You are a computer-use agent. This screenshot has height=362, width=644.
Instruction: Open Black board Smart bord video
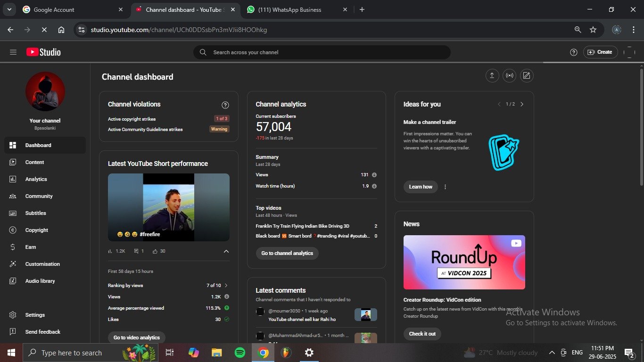tap(313, 236)
